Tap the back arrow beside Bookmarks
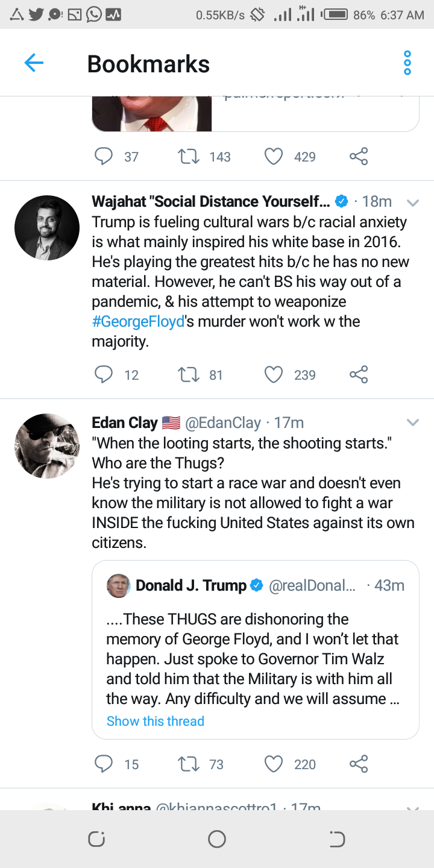 [x=34, y=63]
